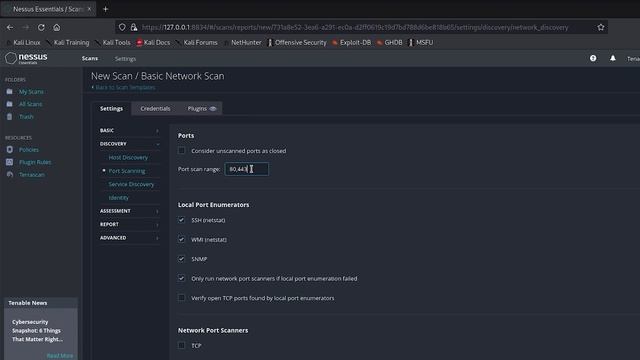Click the Port scan range field
Image resolution: width=640 pixels, height=360 pixels.
pyautogui.click(x=247, y=169)
